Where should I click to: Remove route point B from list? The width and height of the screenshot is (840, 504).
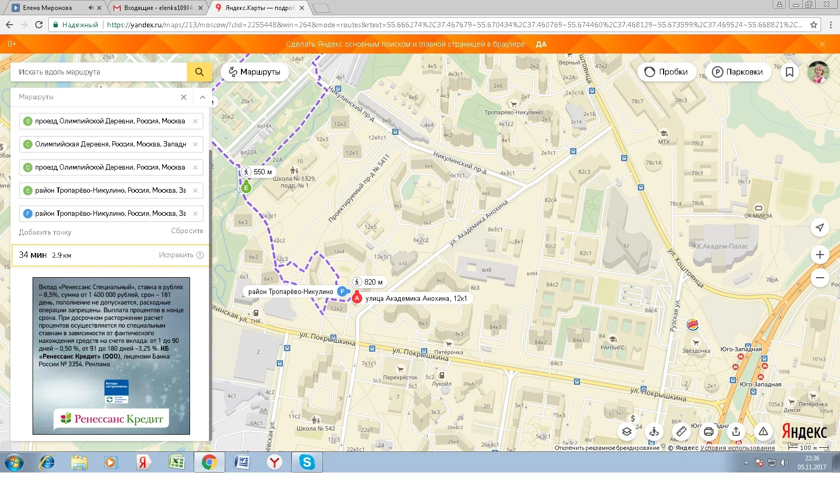(195, 121)
